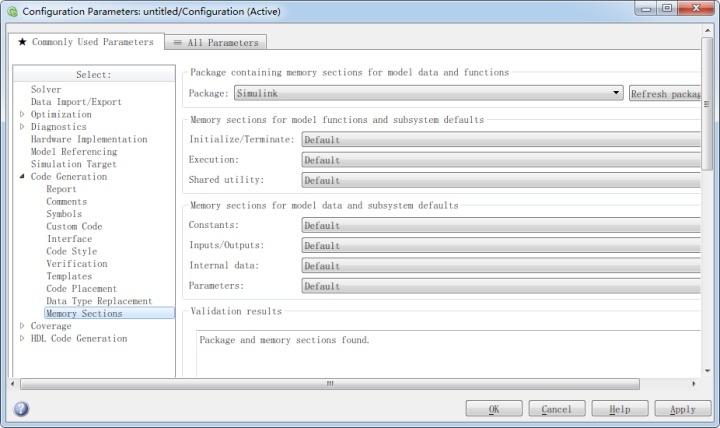Click the Cancel button
This screenshot has width=720, height=428.
(557, 408)
